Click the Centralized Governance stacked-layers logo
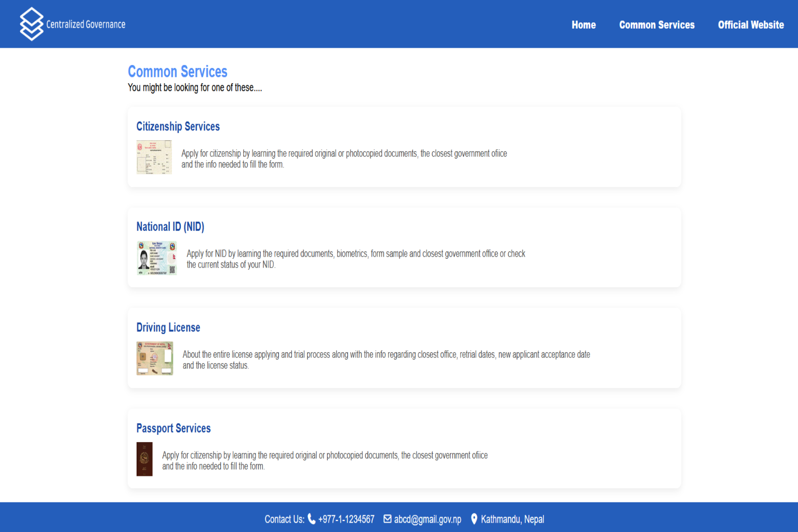This screenshot has height=532, width=798. 31,24
